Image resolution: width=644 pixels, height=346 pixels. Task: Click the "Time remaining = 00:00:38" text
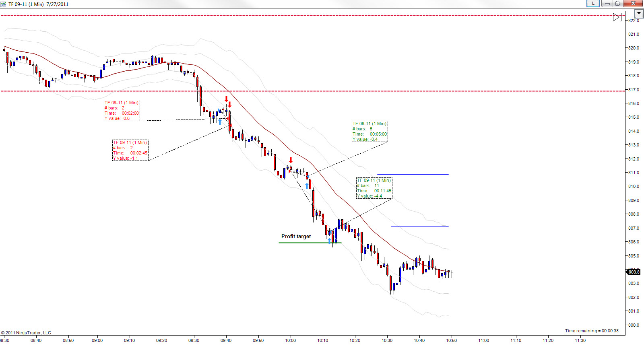coord(592,331)
